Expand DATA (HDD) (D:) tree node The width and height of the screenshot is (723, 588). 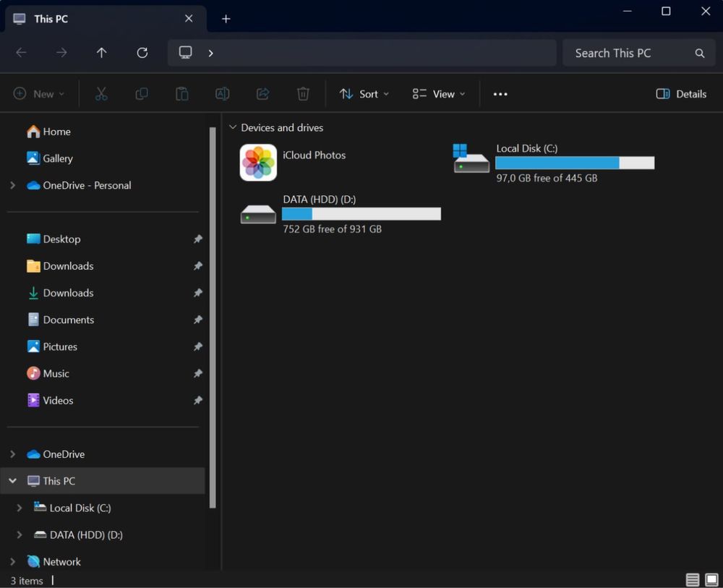pos(20,535)
